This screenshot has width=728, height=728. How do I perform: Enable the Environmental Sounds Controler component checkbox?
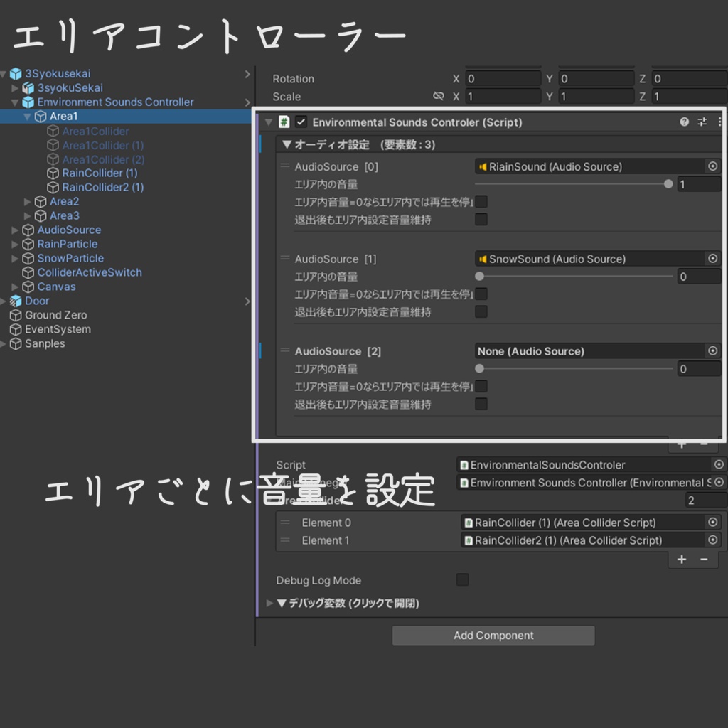click(300, 122)
